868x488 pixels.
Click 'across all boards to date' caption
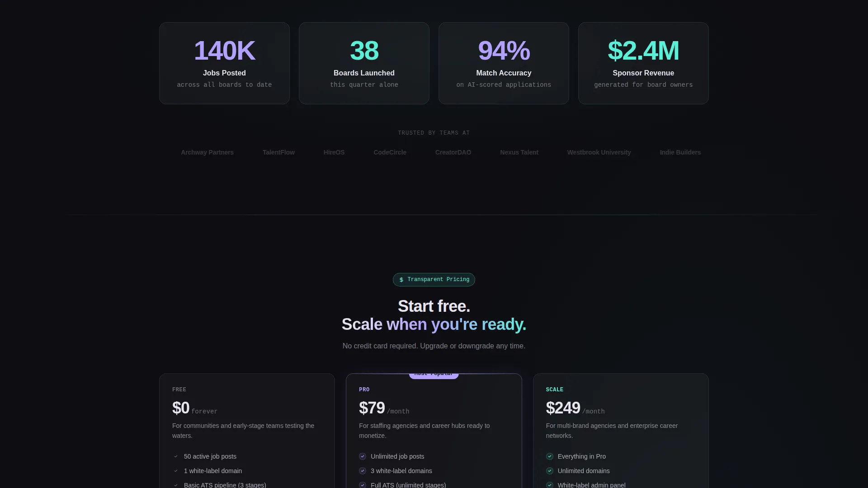[x=224, y=85]
